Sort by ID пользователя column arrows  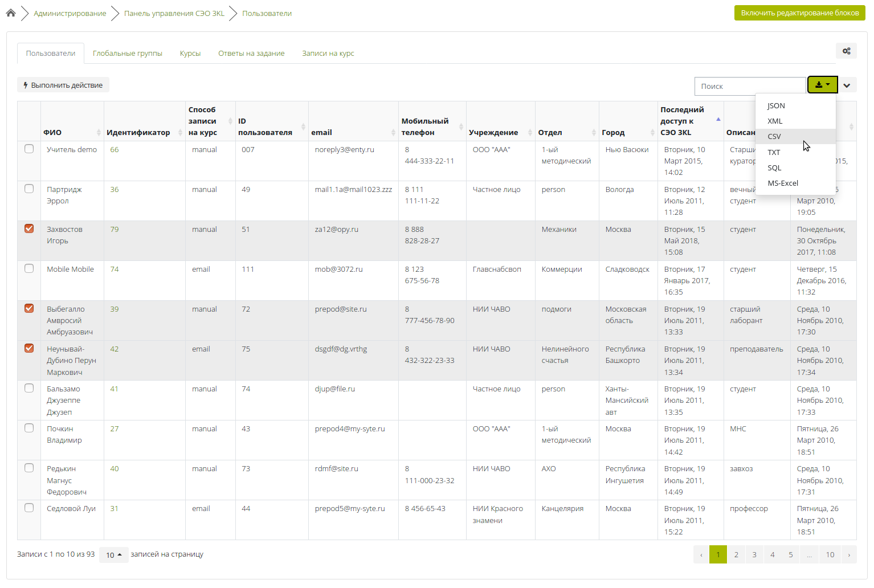pyautogui.click(x=303, y=126)
